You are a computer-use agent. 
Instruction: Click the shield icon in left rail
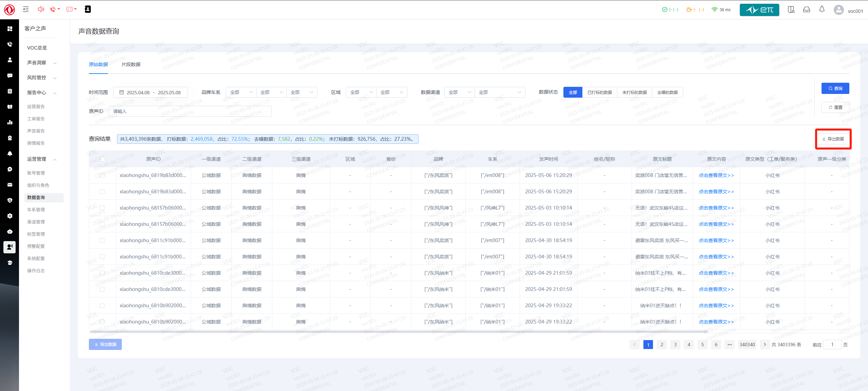pyautogui.click(x=10, y=200)
